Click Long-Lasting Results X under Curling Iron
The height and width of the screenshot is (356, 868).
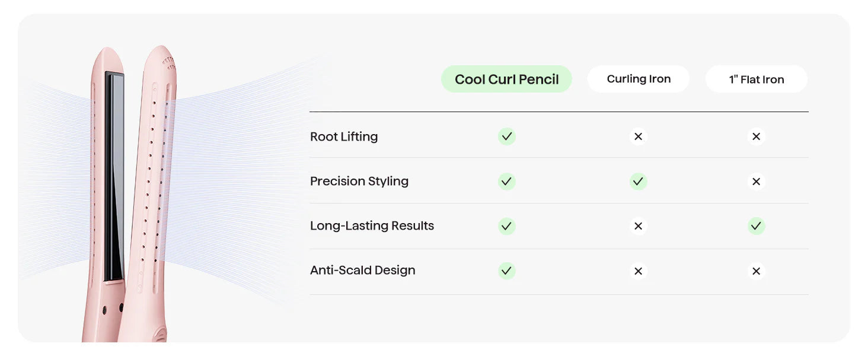tap(638, 226)
